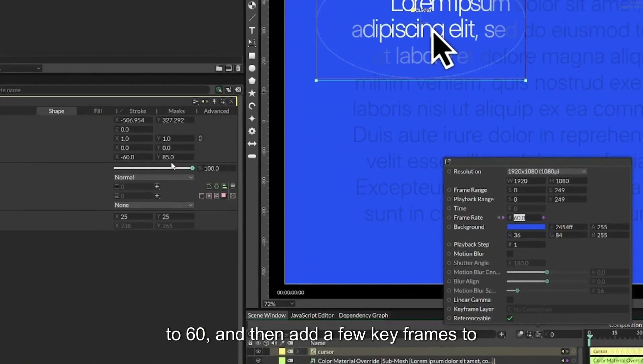Switch to the Fill tab
The width and height of the screenshot is (643, 364).
click(x=98, y=111)
